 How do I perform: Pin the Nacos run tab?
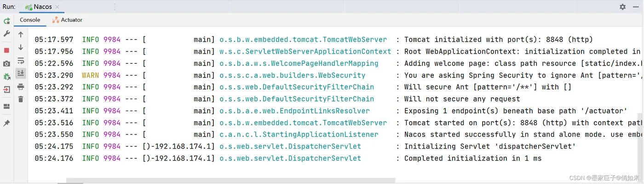[6, 123]
